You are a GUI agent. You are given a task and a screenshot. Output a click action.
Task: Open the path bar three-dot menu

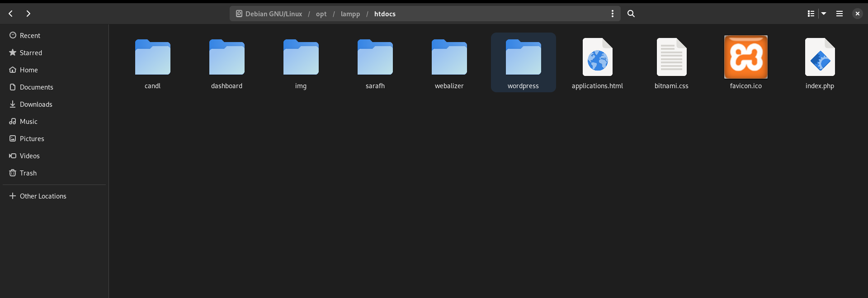[613, 14]
